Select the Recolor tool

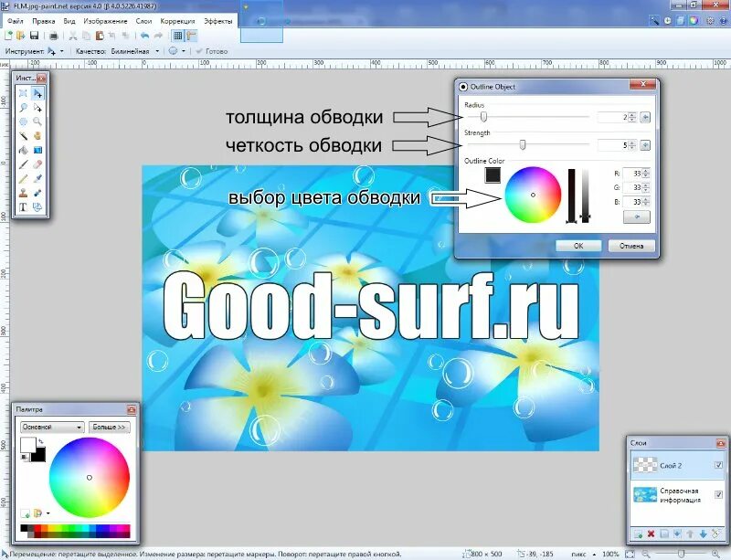[x=37, y=193]
